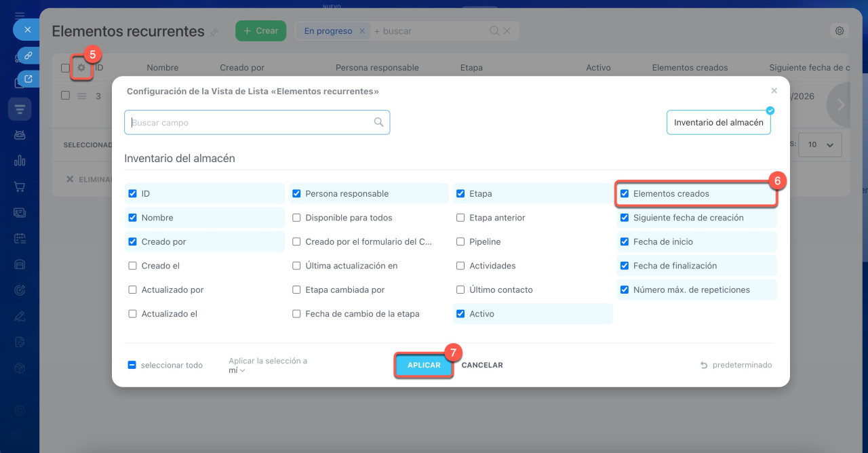The image size is (868, 453).
Task: Click the CANCELAR button
Action: pos(482,366)
